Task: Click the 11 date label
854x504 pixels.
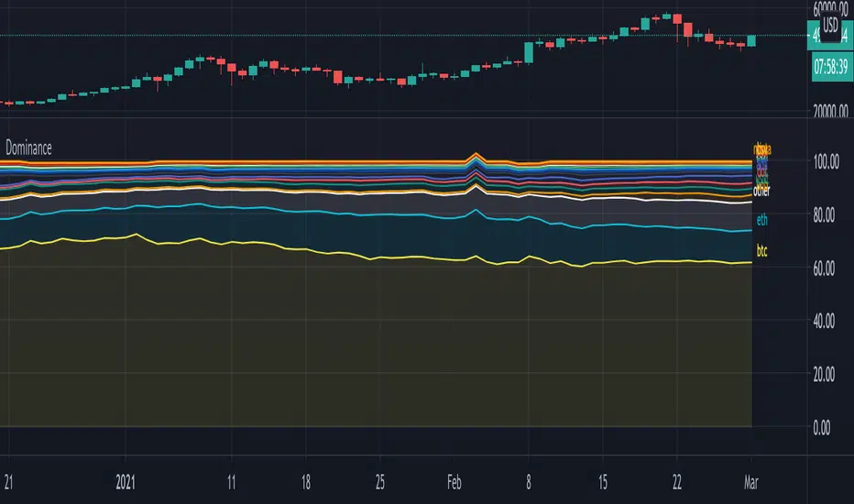Action: (232, 482)
